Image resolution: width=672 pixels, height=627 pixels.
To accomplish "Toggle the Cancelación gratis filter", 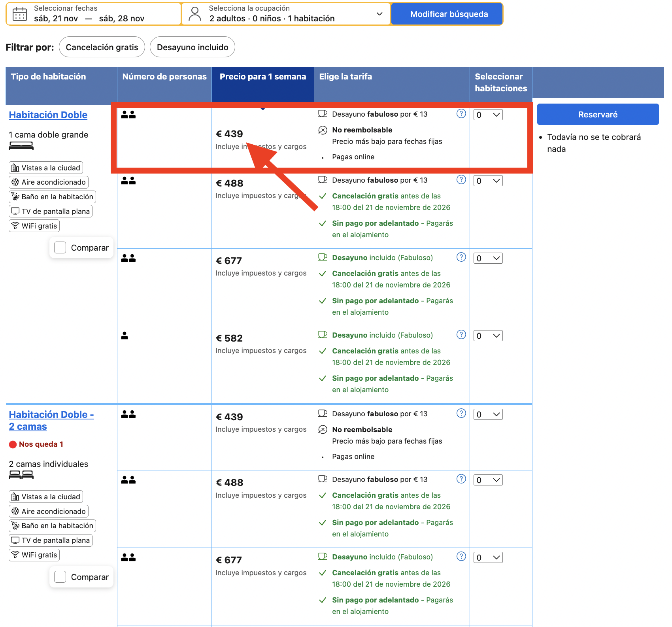I will pyautogui.click(x=102, y=47).
